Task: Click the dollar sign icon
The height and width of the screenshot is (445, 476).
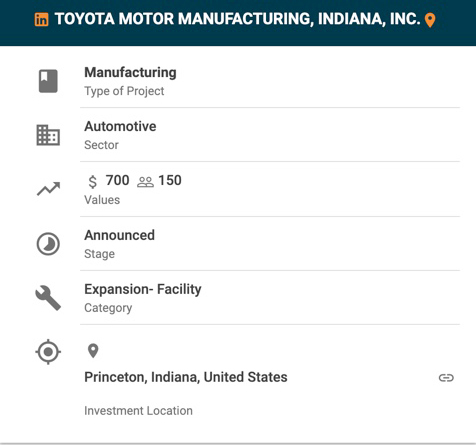Action: click(x=93, y=182)
